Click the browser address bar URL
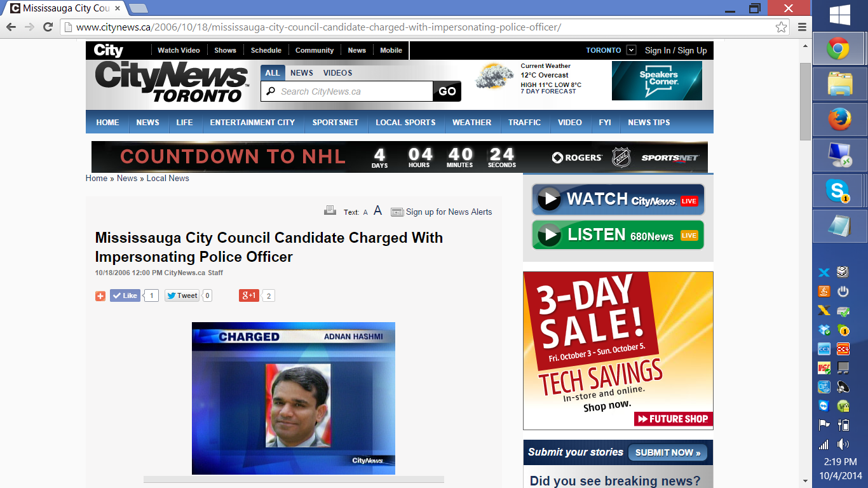The width and height of the screenshot is (868, 488). [318, 27]
